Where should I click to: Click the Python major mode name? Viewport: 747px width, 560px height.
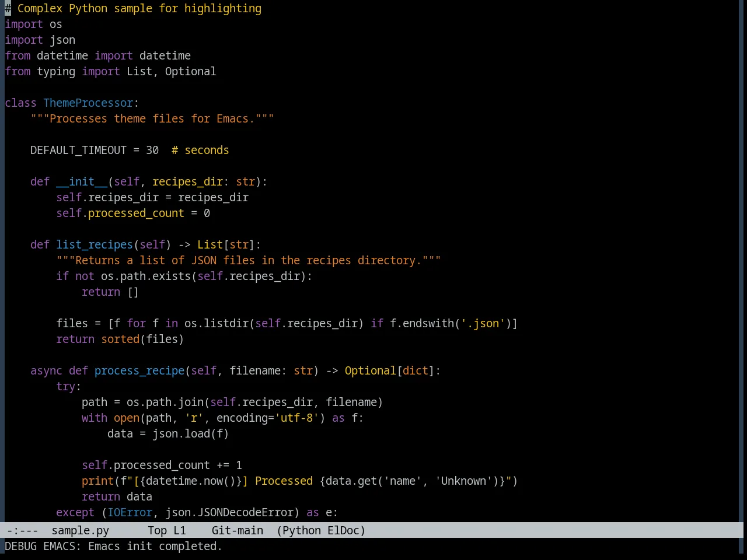[301, 530]
